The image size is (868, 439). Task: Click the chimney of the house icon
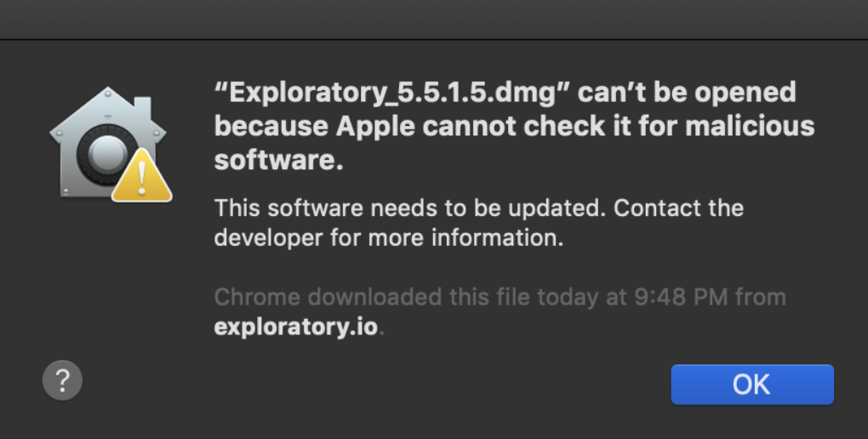(141, 107)
